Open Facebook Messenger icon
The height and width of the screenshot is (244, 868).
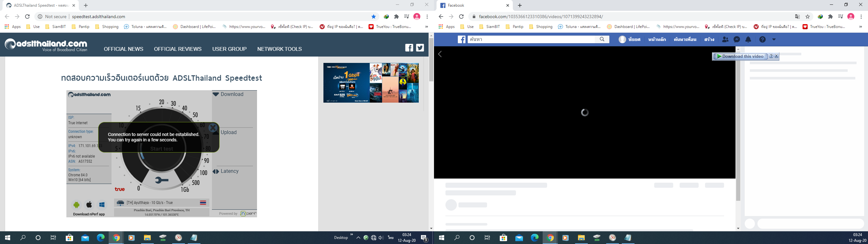736,39
